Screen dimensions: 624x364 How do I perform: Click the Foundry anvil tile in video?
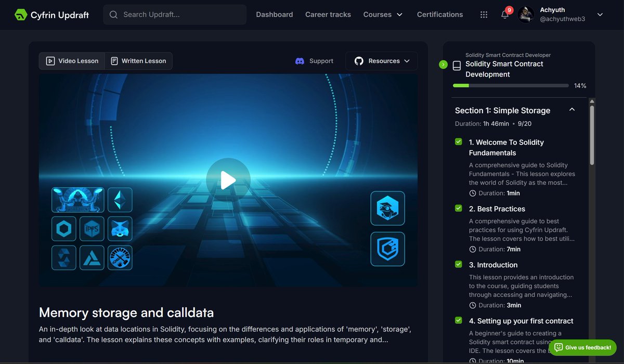click(120, 257)
